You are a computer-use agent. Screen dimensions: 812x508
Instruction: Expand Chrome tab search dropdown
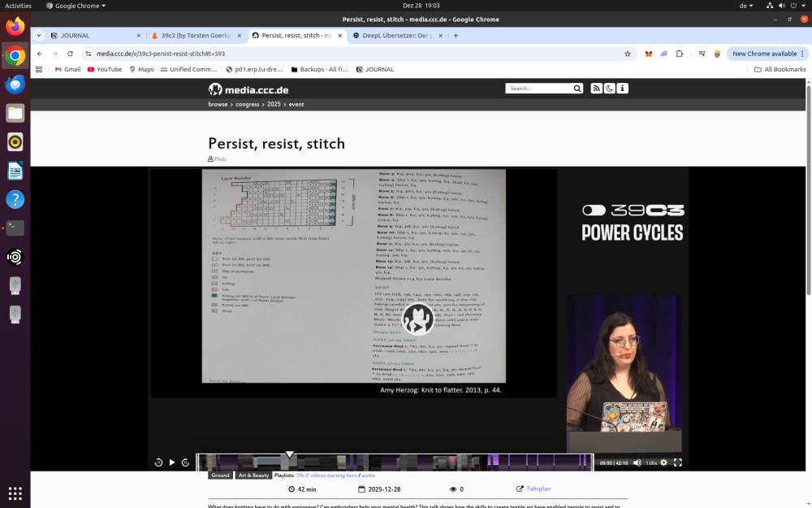(38, 36)
